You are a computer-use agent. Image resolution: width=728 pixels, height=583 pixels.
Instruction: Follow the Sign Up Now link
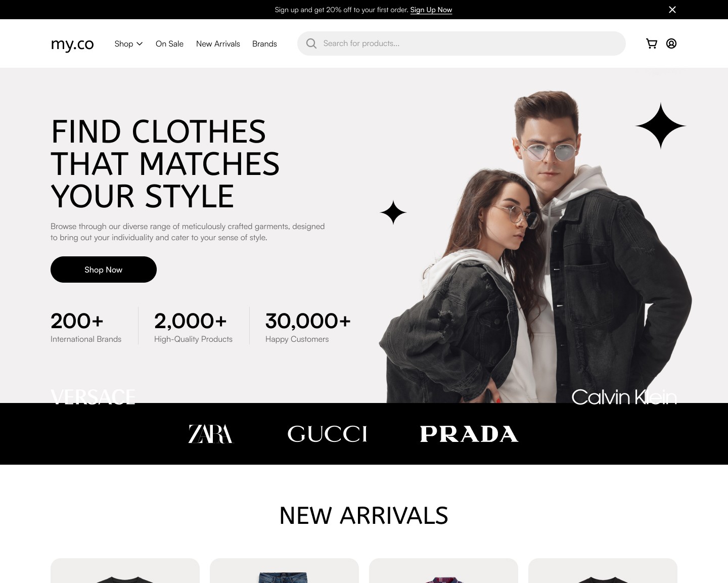(x=431, y=10)
